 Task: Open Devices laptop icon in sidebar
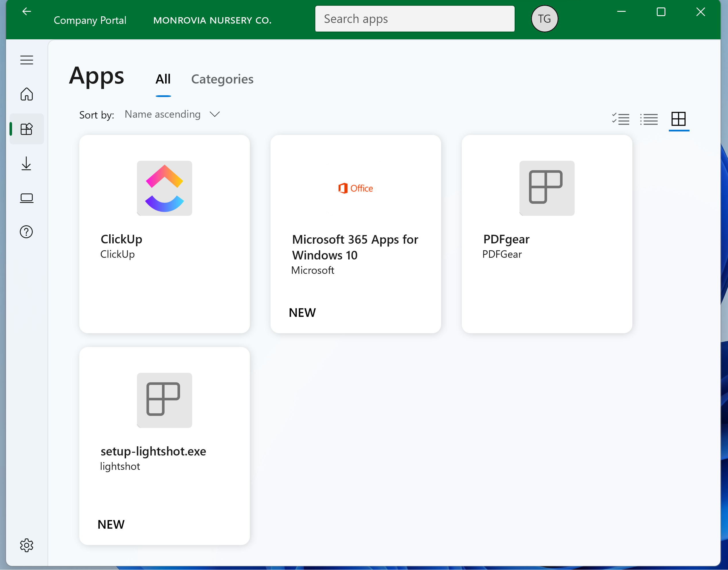click(27, 198)
